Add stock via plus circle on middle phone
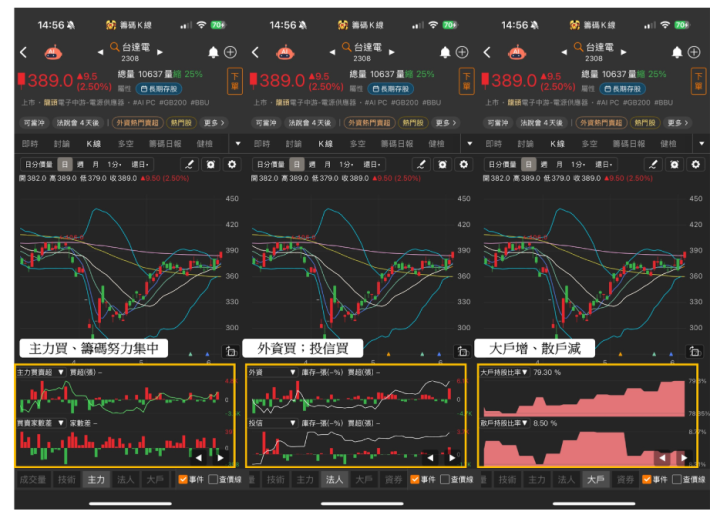The width and height of the screenshot is (720, 518). point(462,52)
